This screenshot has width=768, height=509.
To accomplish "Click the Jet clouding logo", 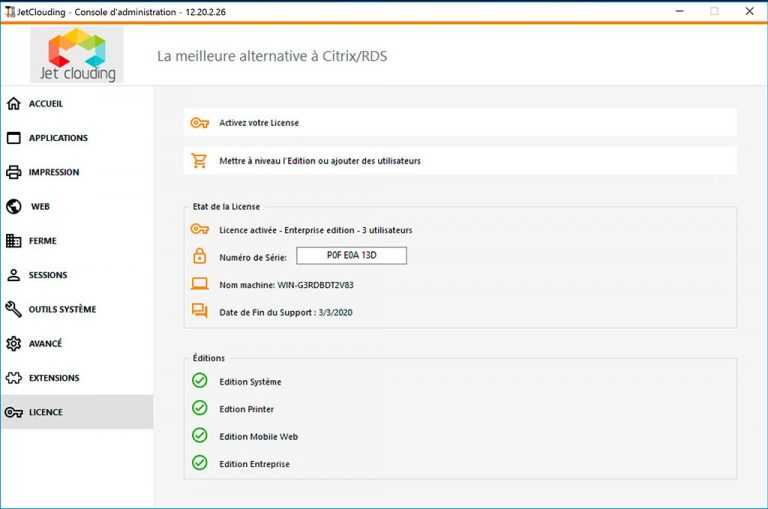I will coord(77,54).
